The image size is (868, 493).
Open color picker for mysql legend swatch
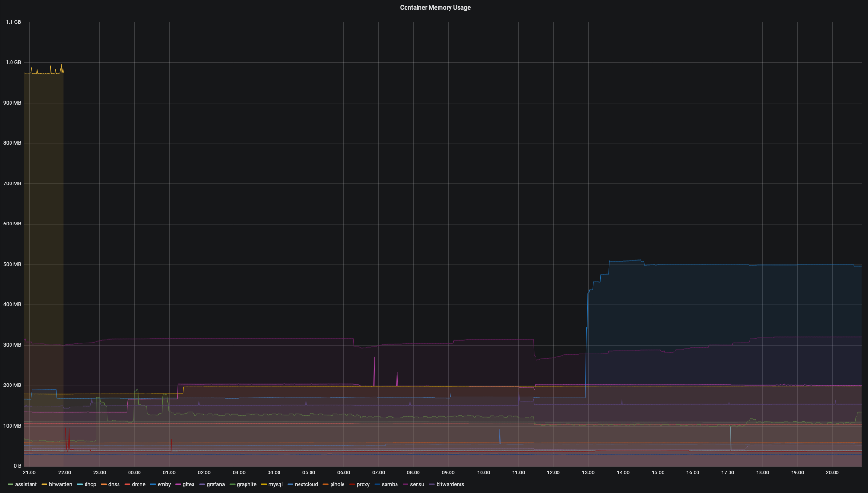click(x=264, y=484)
